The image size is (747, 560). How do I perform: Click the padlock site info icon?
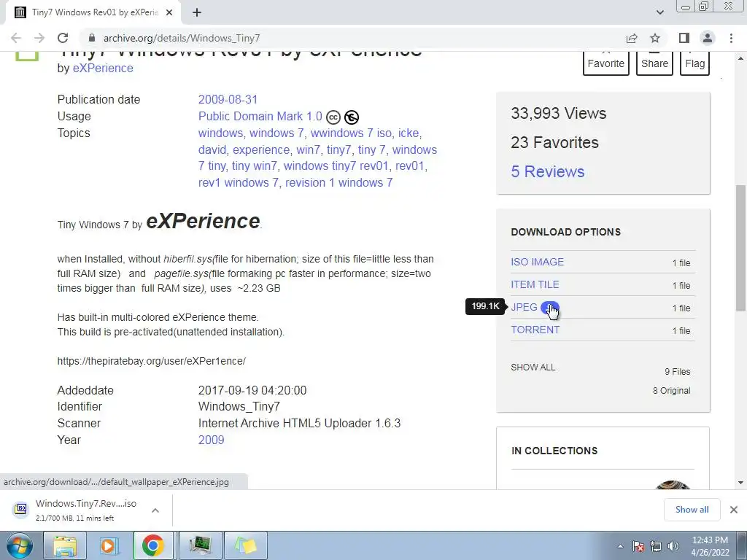92,38
